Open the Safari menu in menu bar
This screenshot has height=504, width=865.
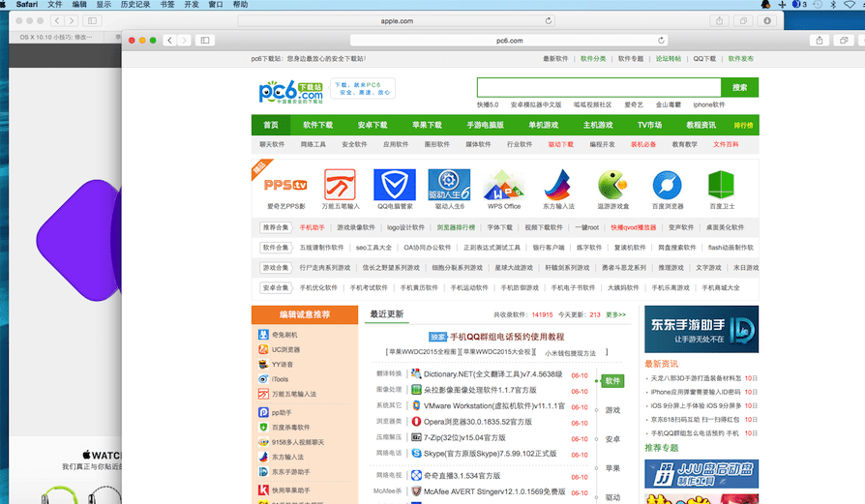coord(26,5)
